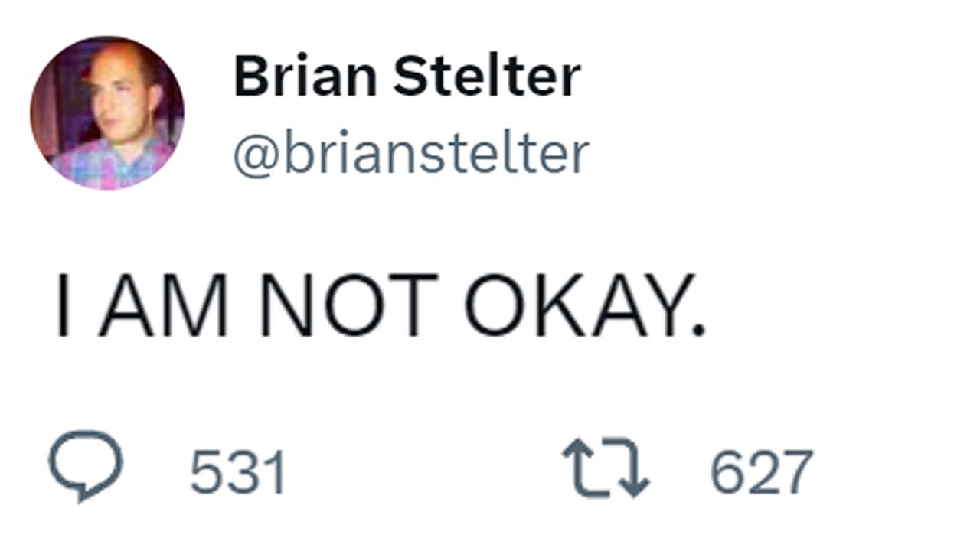The width and height of the screenshot is (980, 551).
Task: Open the Brian Stelter display name link
Action: coord(407,77)
